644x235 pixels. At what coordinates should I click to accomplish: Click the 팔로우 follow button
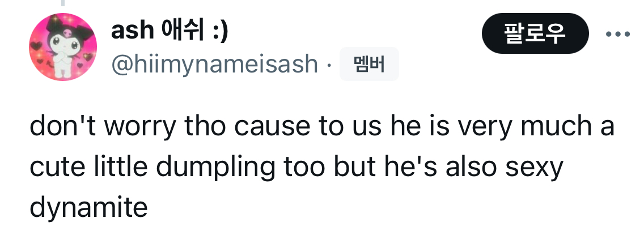535,33
